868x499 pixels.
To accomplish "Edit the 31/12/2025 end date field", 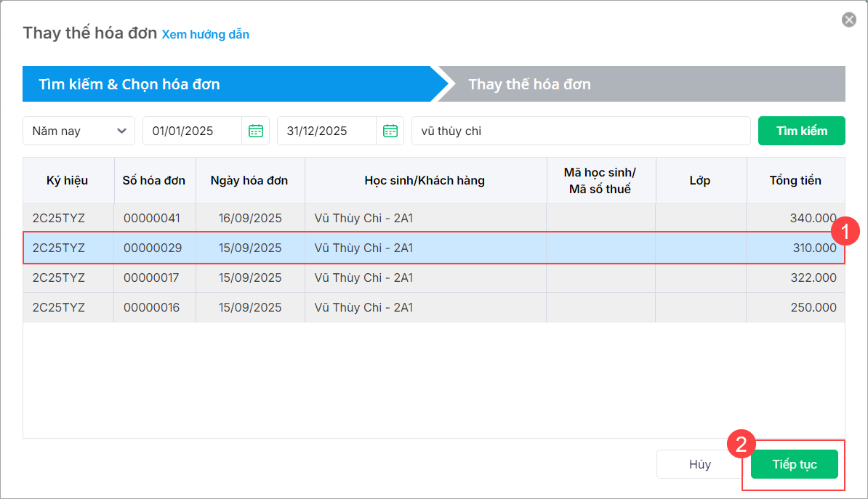I will click(326, 131).
